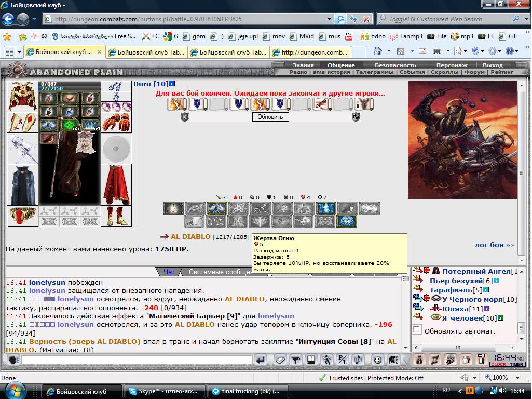Open the Персонаж menu
532x399 pixels.
452,65
